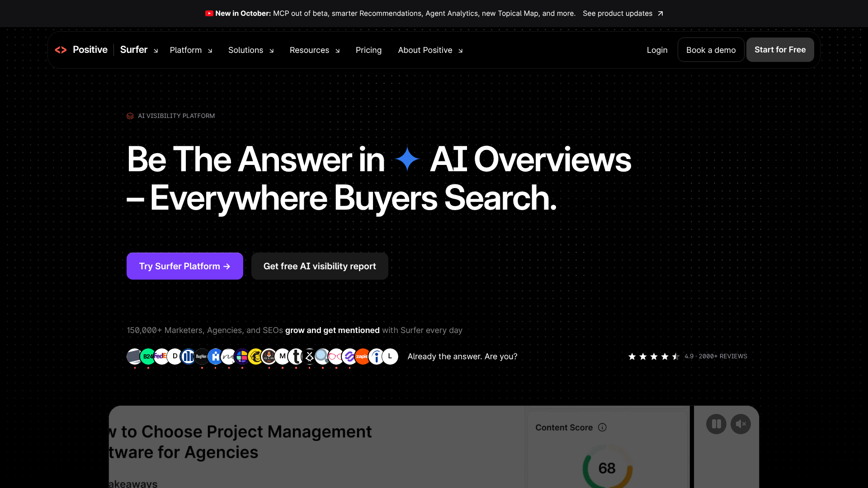Click 'Already the answer. Are you?' text
Viewport: 868px width, 488px height.
(x=462, y=357)
